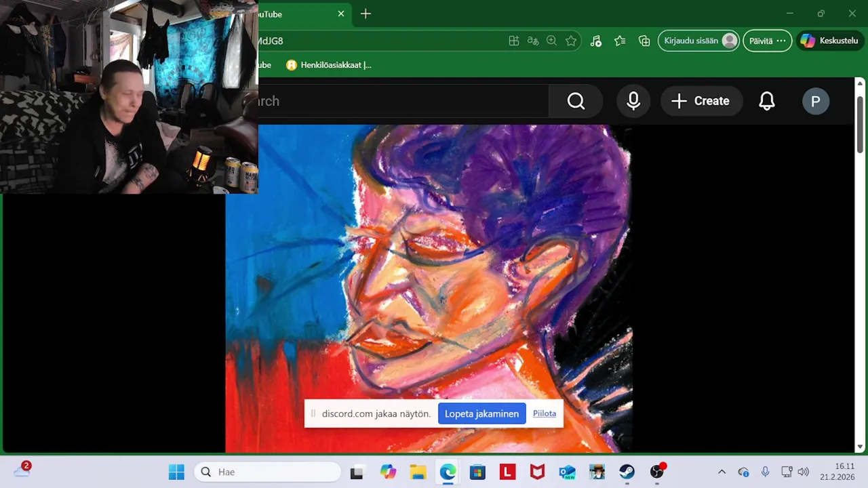Image resolution: width=868 pixels, height=488 pixels.
Task: Open Steam from the taskbar
Action: [x=627, y=472]
